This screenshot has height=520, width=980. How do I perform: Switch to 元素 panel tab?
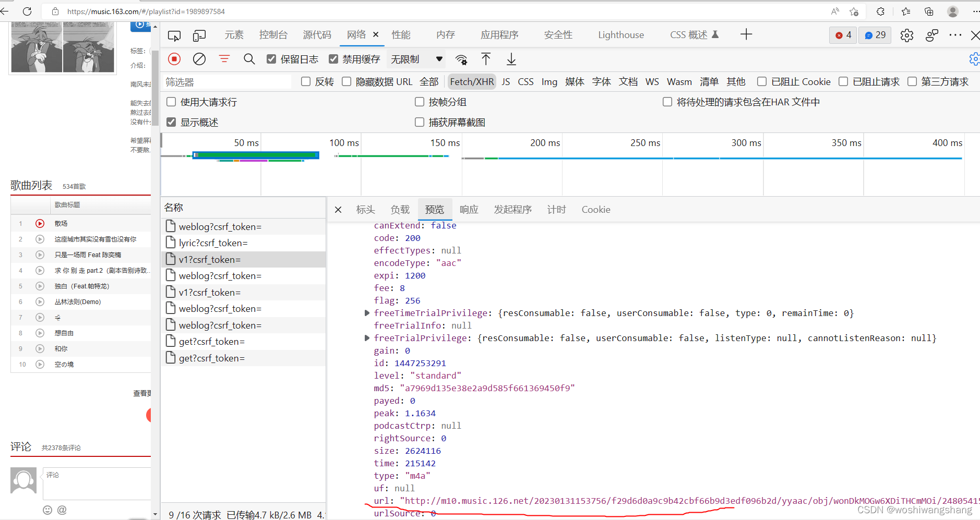[x=234, y=35]
